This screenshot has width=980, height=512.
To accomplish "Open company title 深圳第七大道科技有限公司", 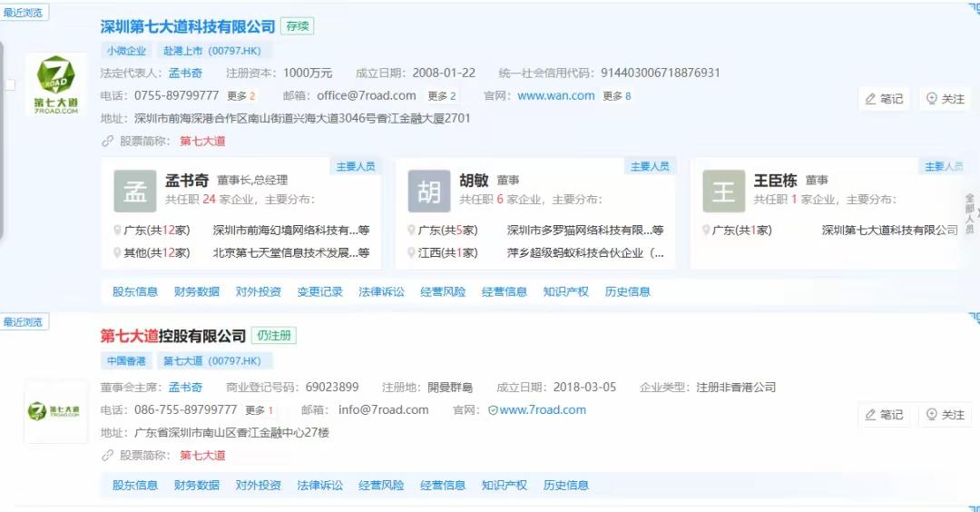I will [x=188, y=26].
